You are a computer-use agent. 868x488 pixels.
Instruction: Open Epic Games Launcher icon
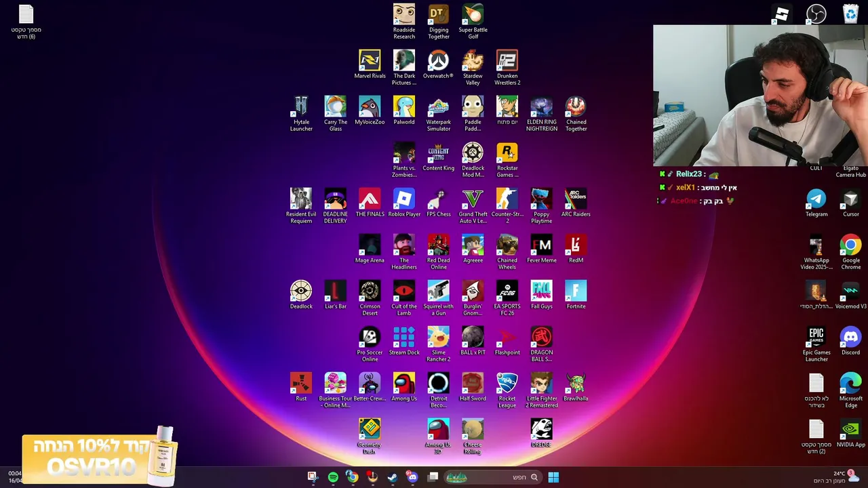pyautogui.click(x=816, y=344)
